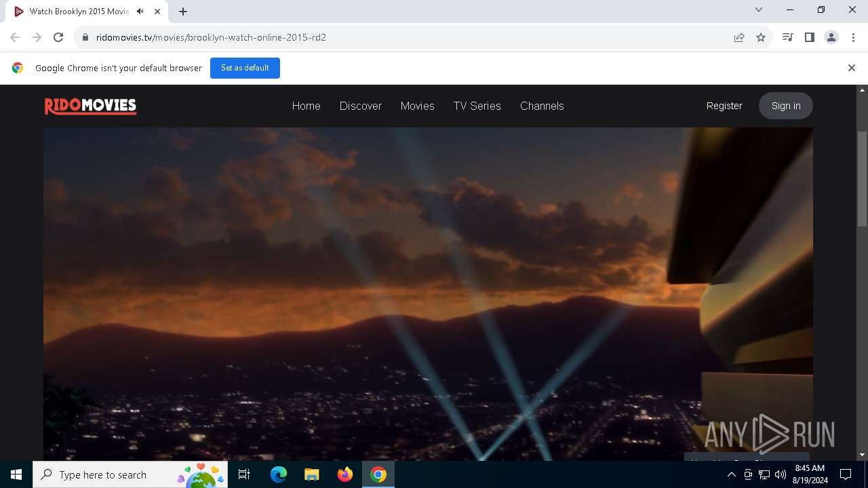Bookmark this tab with star icon
Viewport: 868px width, 488px height.
pyautogui.click(x=761, y=37)
